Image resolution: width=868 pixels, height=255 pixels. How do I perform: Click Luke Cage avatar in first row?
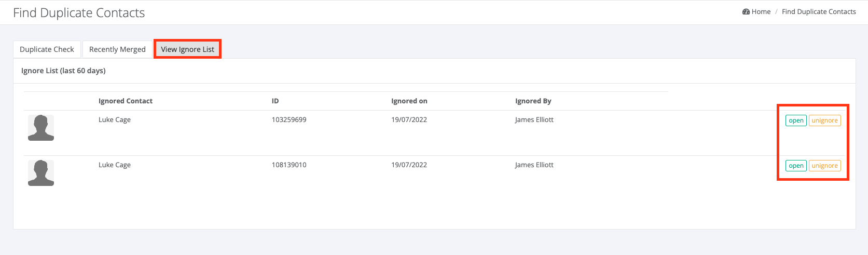pyautogui.click(x=41, y=128)
